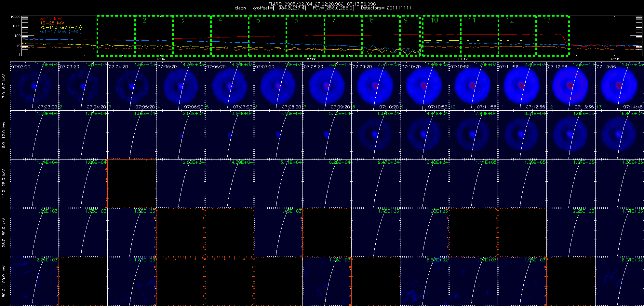The width and height of the screenshot is (644, 306).
Task: Open the 25-50 keV image for interval 1
Action: click(34, 232)
